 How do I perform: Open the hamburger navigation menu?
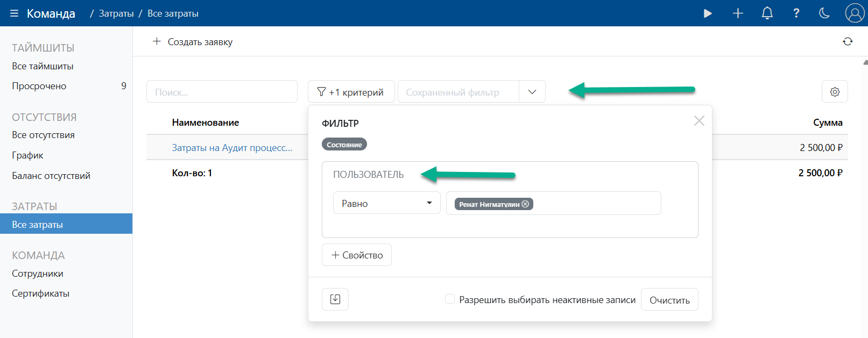(14, 13)
